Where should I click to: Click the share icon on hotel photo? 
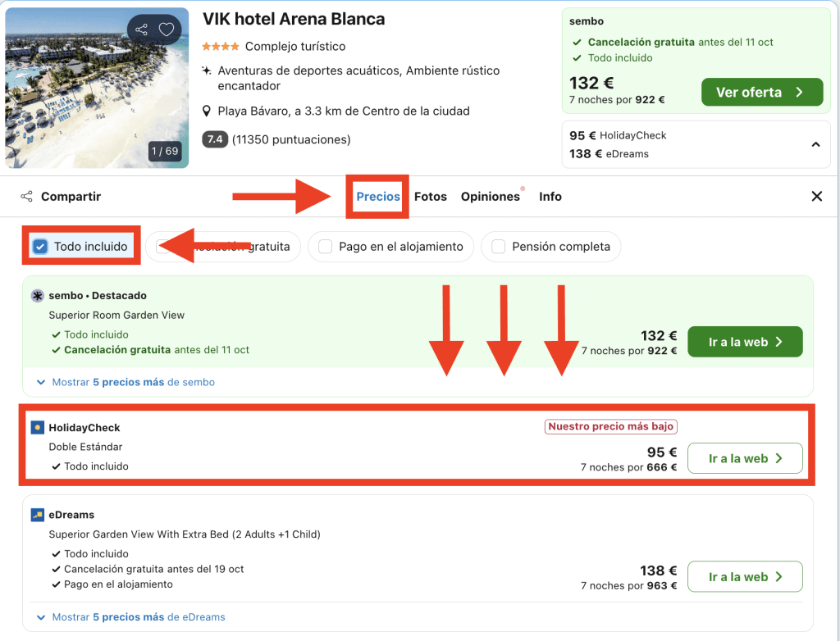142,30
